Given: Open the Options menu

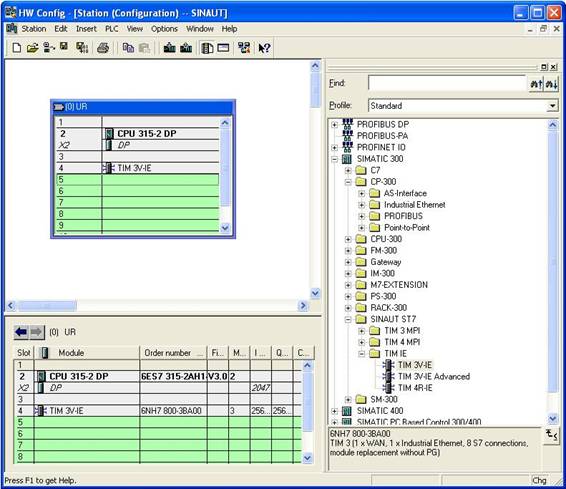Looking at the screenshot, I should coord(164,29).
